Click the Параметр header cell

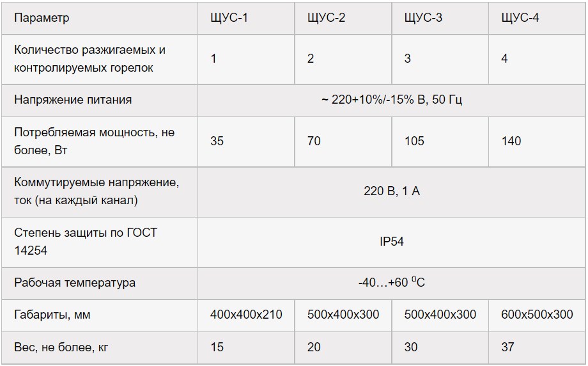coord(99,18)
